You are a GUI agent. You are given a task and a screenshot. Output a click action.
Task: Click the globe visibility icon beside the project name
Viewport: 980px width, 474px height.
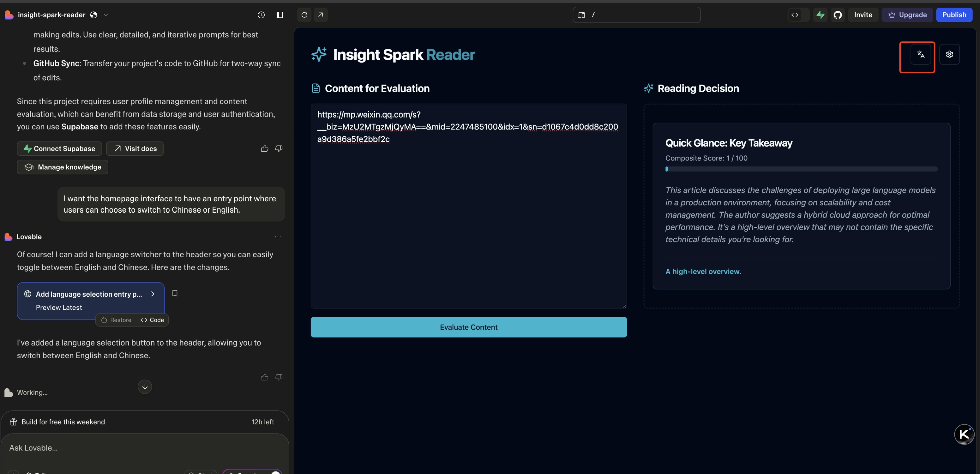[x=93, y=15]
